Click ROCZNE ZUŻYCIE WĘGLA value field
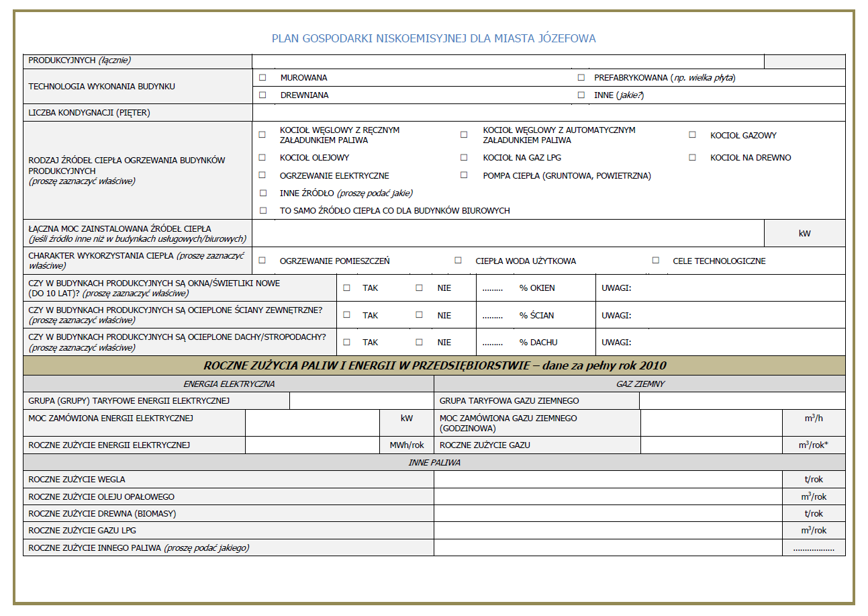 (x=608, y=480)
